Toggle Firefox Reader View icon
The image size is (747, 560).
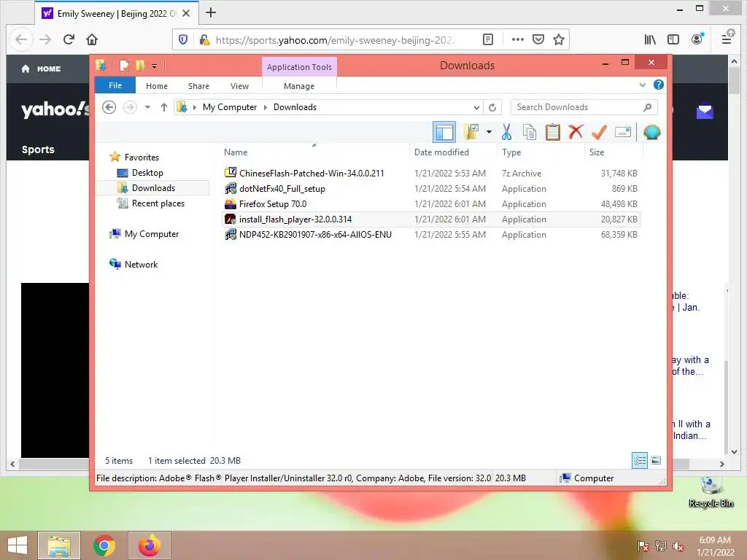click(488, 39)
